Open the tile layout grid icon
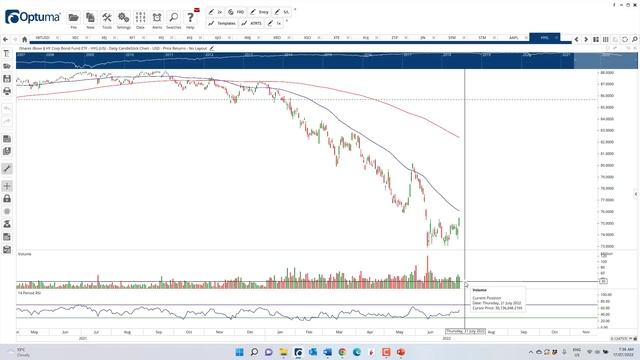 [596, 39]
